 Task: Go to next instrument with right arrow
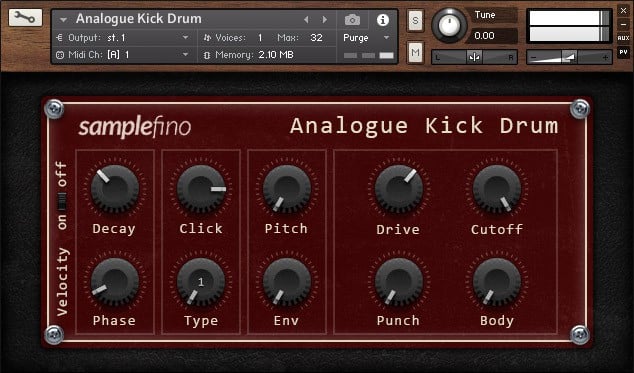click(x=324, y=19)
